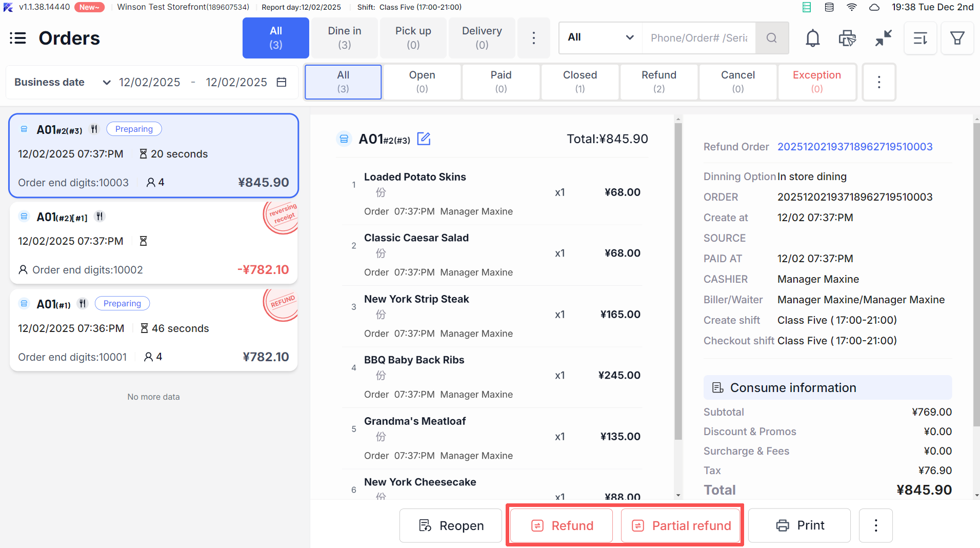Image resolution: width=980 pixels, height=548 pixels.
Task: Show the Exception status orders
Action: (x=816, y=82)
